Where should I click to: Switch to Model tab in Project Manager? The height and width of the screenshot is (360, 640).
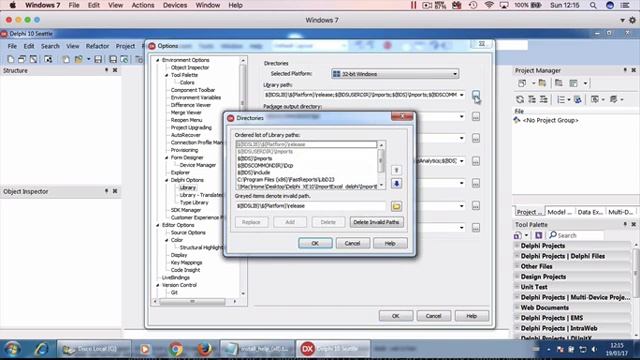[559, 212]
